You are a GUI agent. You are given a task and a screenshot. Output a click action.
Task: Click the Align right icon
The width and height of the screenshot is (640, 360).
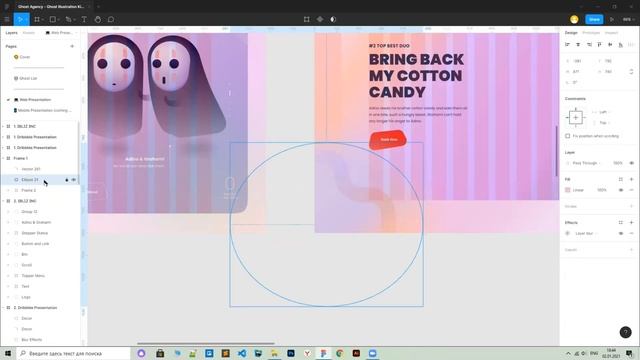(x=589, y=44)
